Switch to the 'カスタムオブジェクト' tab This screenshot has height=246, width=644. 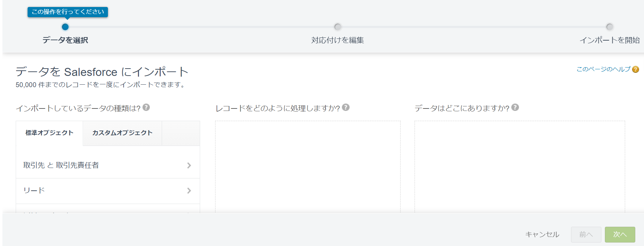coord(122,133)
